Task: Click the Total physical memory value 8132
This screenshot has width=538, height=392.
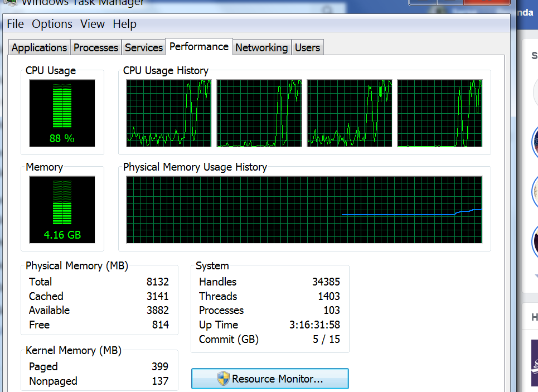Action: (157, 282)
